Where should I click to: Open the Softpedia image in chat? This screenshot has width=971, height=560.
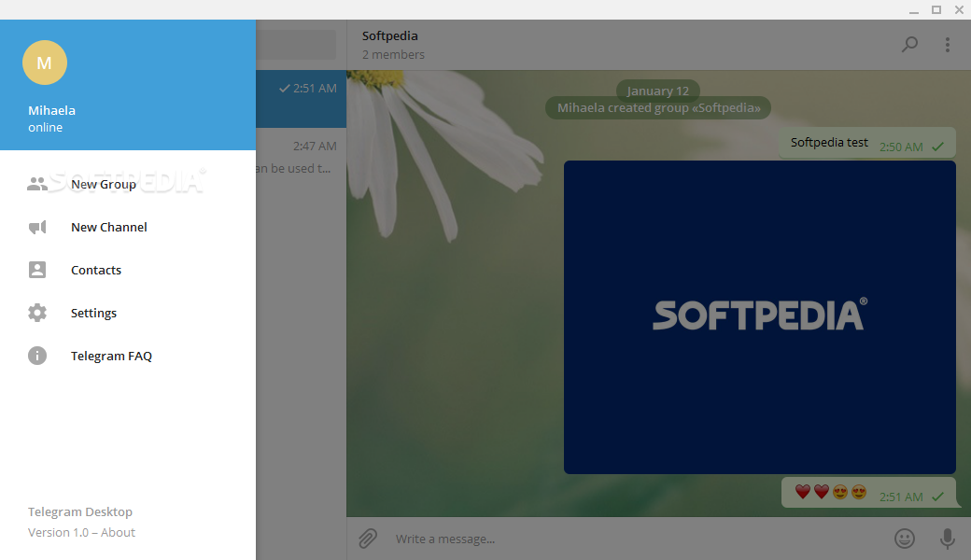click(x=760, y=317)
